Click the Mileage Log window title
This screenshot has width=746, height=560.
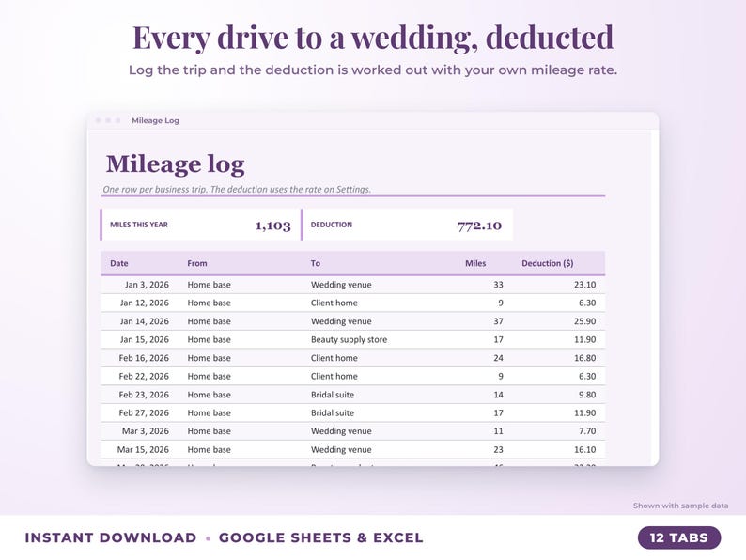click(x=155, y=120)
